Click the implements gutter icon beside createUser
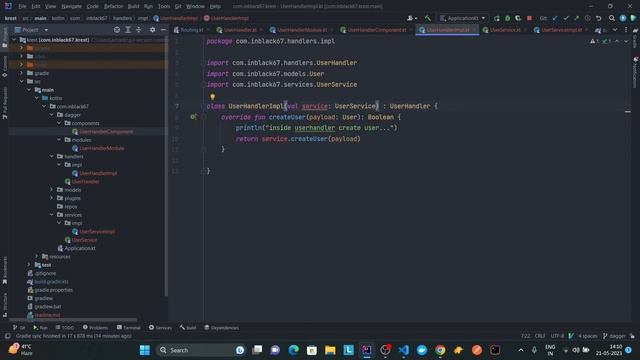 (x=193, y=117)
